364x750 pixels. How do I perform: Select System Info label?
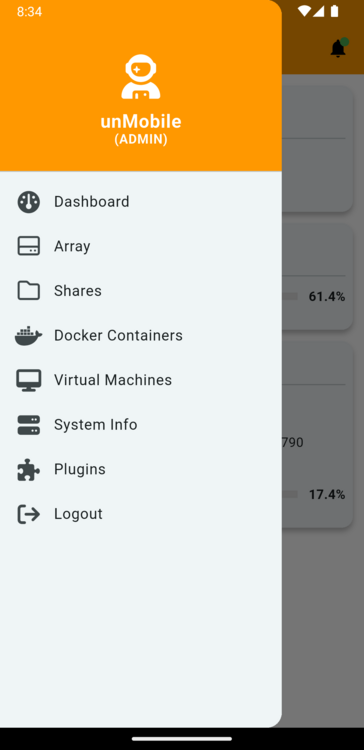tap(96, 425)
